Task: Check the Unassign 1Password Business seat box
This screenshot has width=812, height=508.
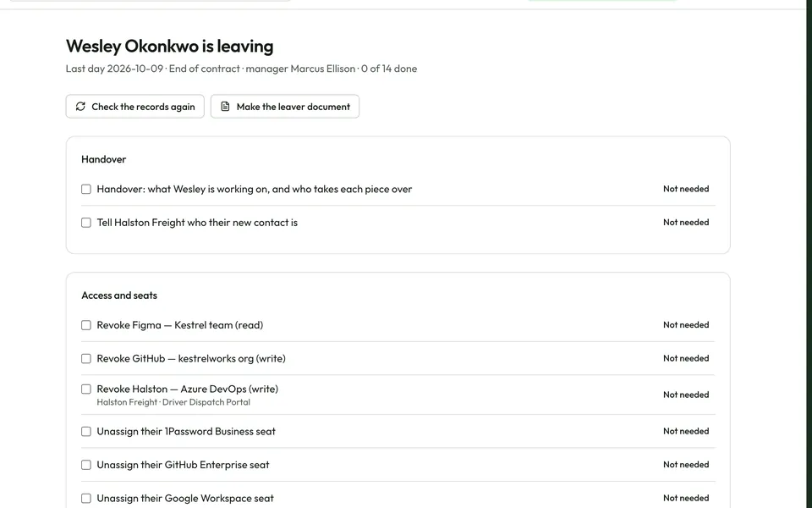Action: click(86, 431)
